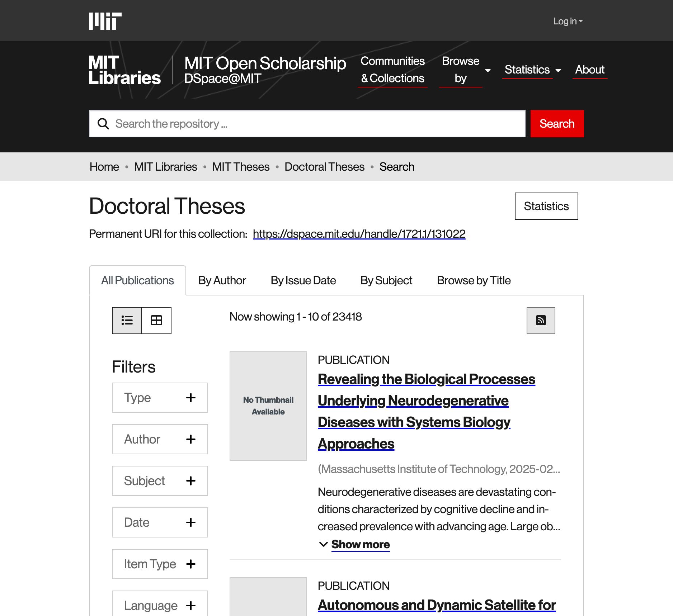This screenshot has height=616, width=673.
Task: Open the Log in dropdown
Action: click(x=568, y=21)
